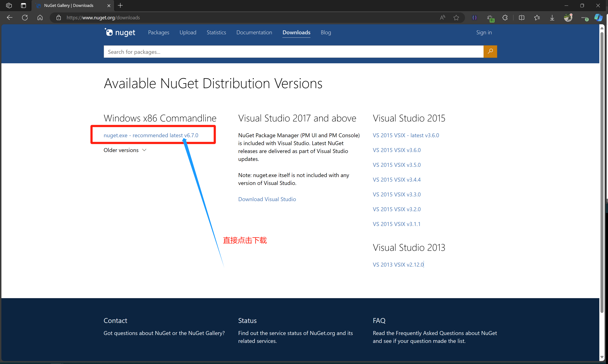Open the Documentation menu item

254,32
